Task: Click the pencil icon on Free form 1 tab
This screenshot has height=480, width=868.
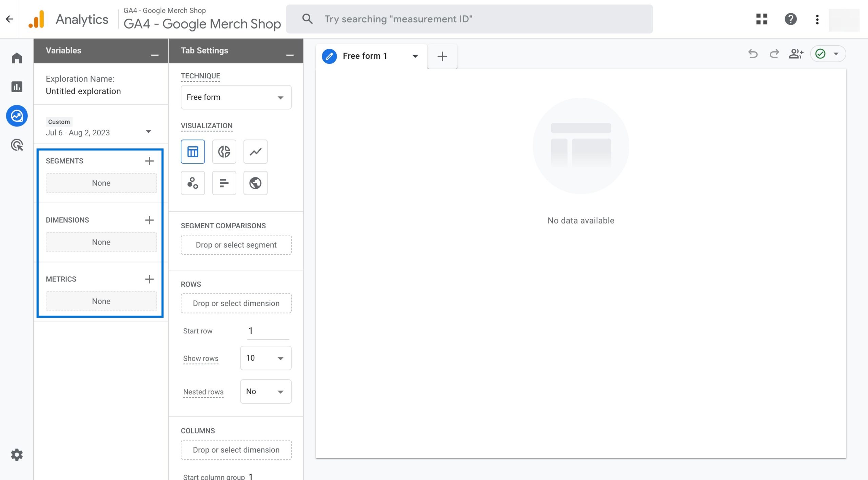Action: click(x=329, y=56)
